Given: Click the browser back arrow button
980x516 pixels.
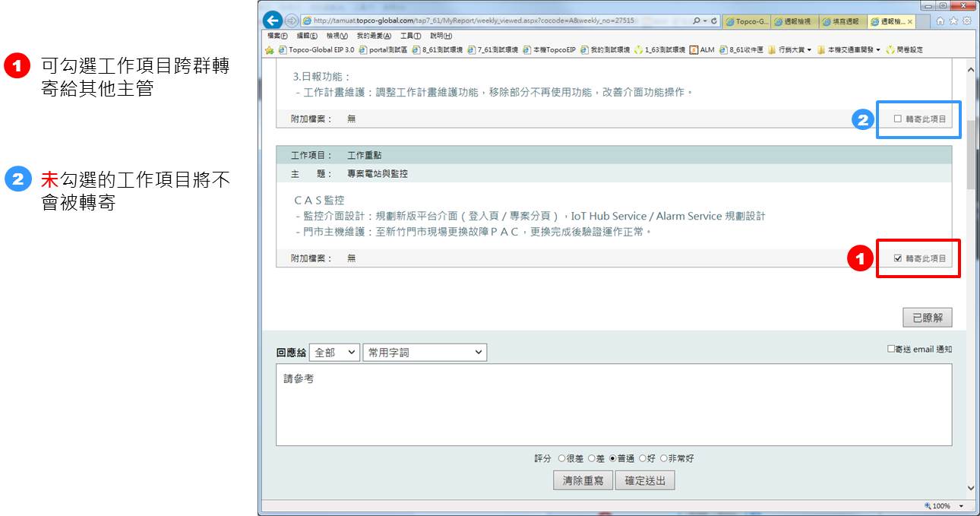Looking at the screenshot, I should 272,21.
